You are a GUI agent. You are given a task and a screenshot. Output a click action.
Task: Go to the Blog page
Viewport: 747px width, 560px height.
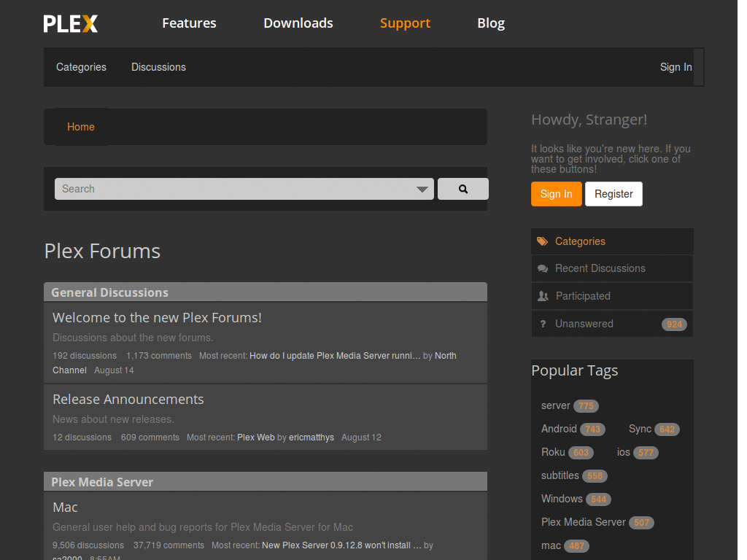491,23
